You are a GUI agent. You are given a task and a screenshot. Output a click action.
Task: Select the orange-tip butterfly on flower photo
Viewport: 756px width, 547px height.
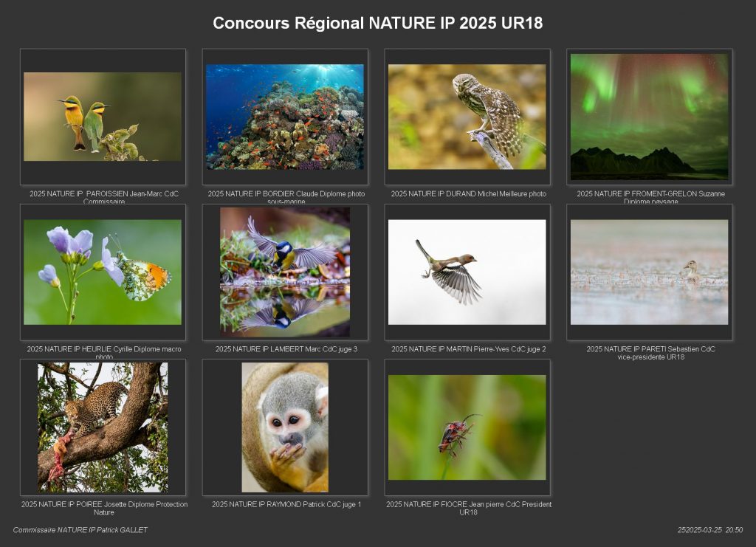coord(103,272)
